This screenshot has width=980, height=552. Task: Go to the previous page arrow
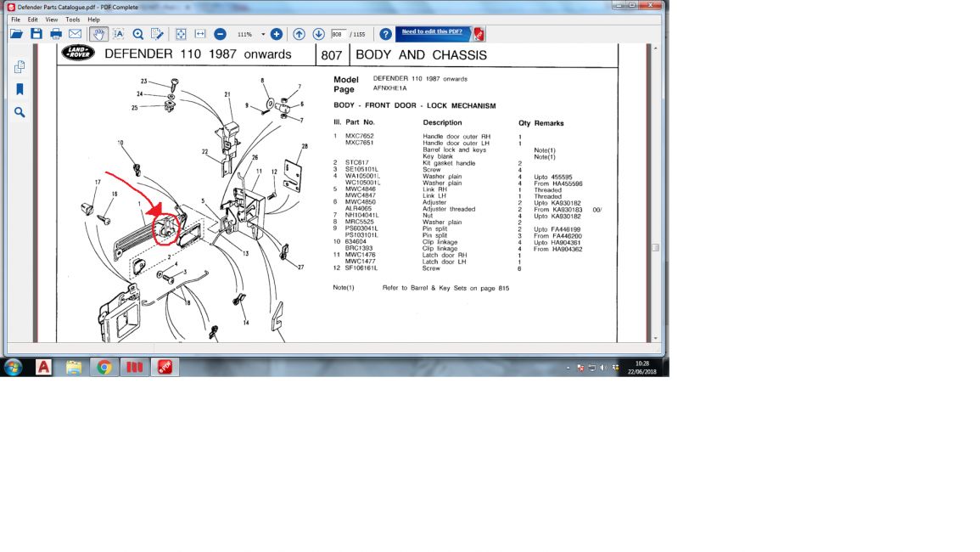pos(299,34)
